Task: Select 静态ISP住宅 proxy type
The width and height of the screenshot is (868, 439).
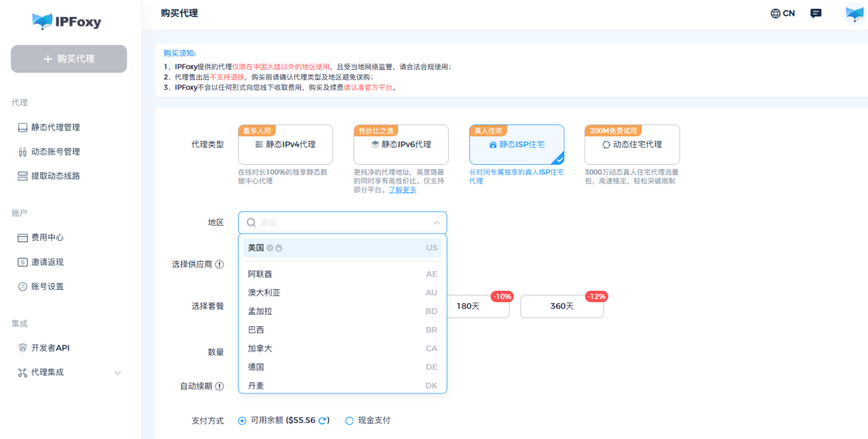Action: 516,144
